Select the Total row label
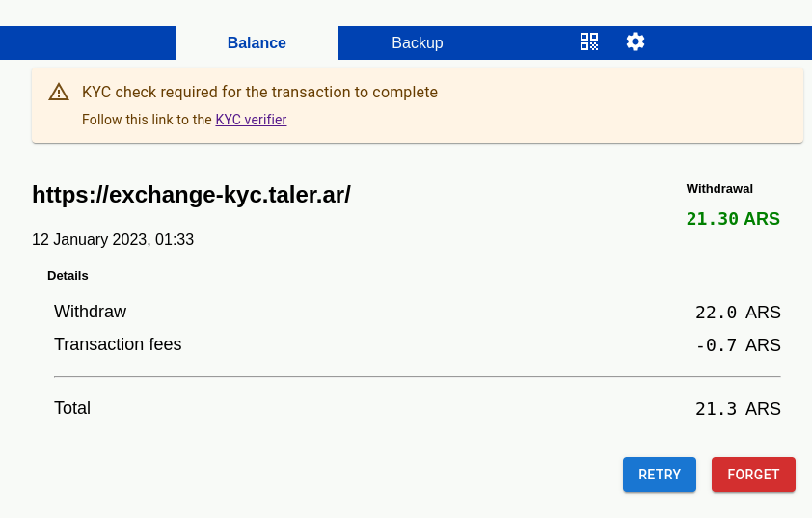 (x=72, y=408)
